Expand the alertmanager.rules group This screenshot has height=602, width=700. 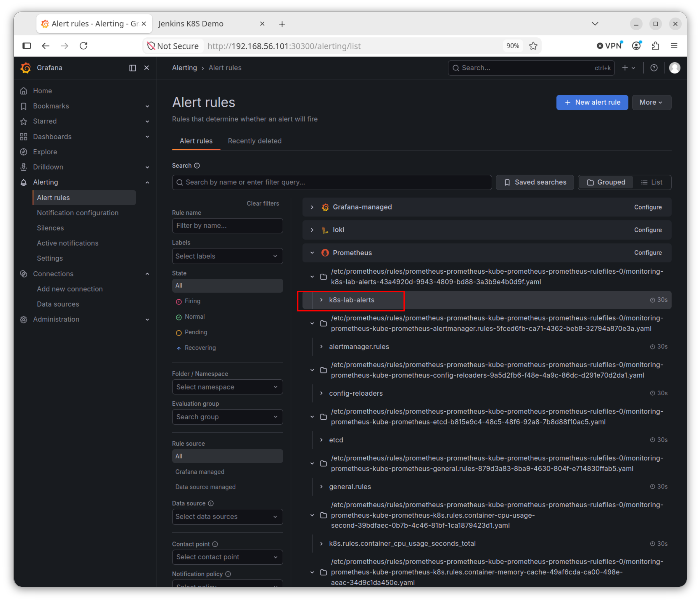pos(321,346)
